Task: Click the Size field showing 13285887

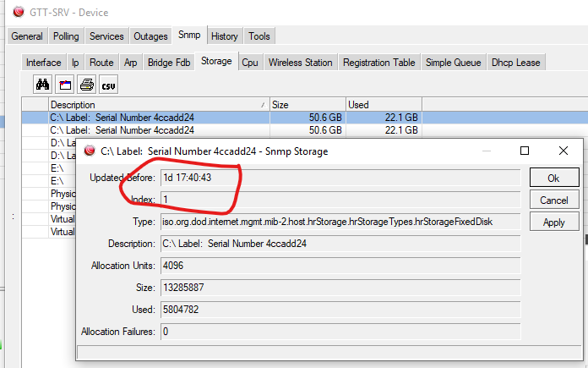Action: [340, 288]
